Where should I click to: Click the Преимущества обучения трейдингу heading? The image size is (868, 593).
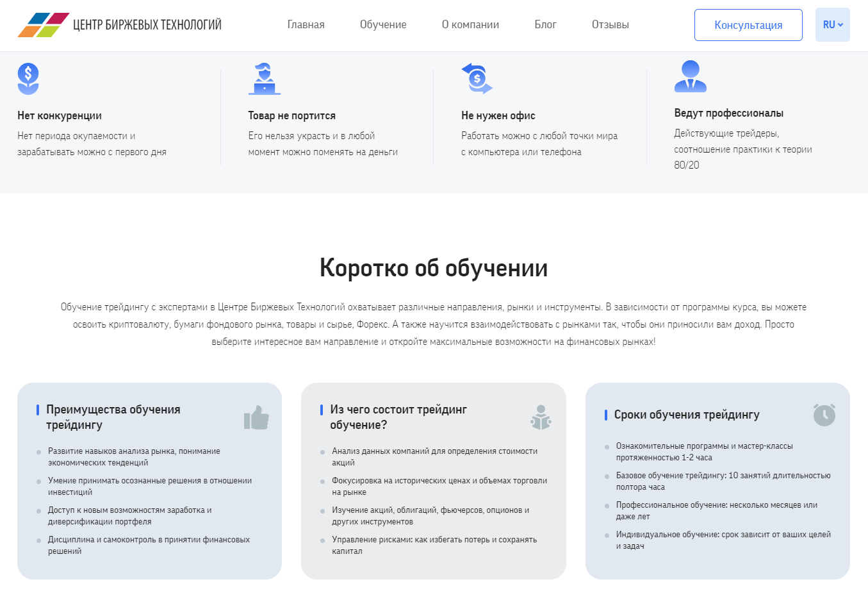(113, 417)
